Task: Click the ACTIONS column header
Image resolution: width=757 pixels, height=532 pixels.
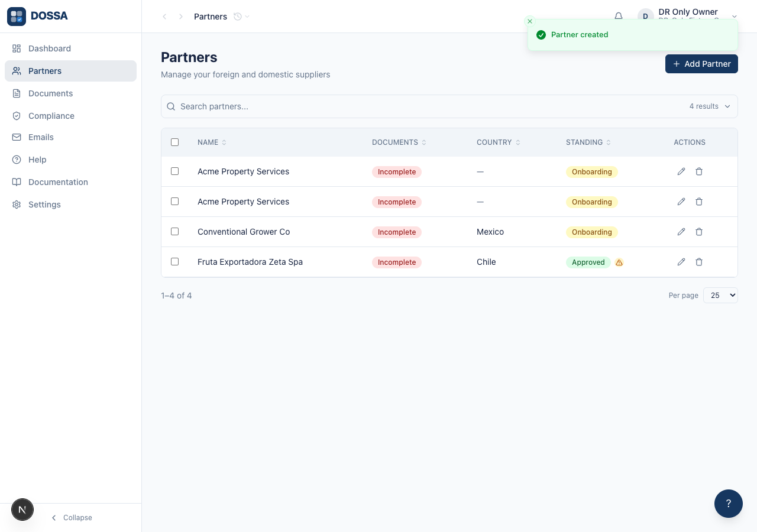Action: (x=690, y=142)
